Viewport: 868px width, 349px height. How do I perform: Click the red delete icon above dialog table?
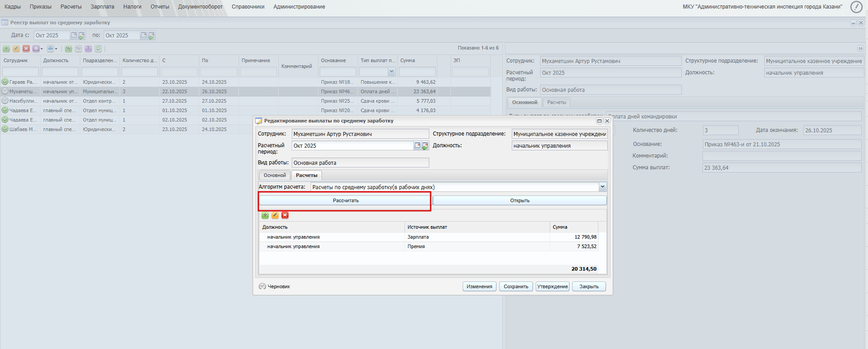click(x=285, y=215)
